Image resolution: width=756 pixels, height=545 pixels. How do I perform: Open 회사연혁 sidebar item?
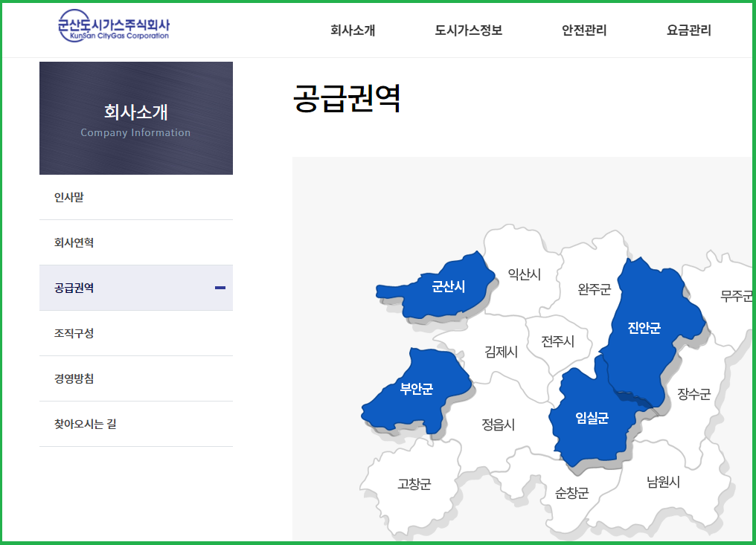click(x=136, y=242)
